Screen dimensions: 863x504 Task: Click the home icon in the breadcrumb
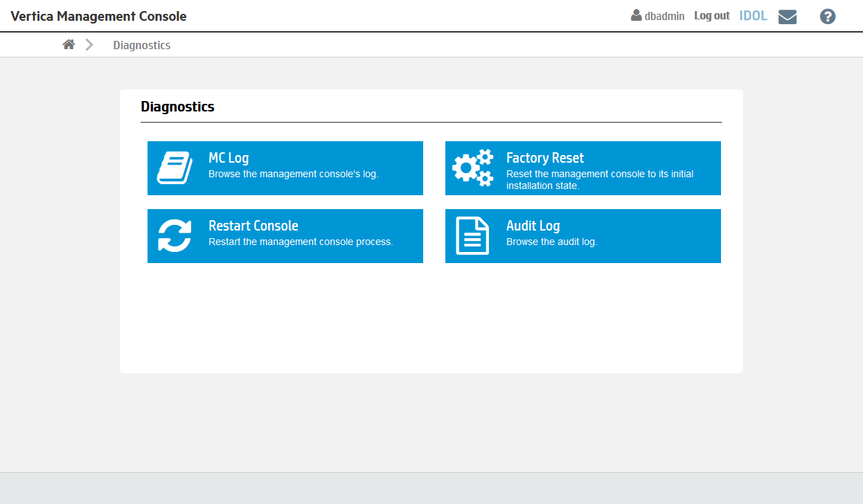[x=69, y=45]
